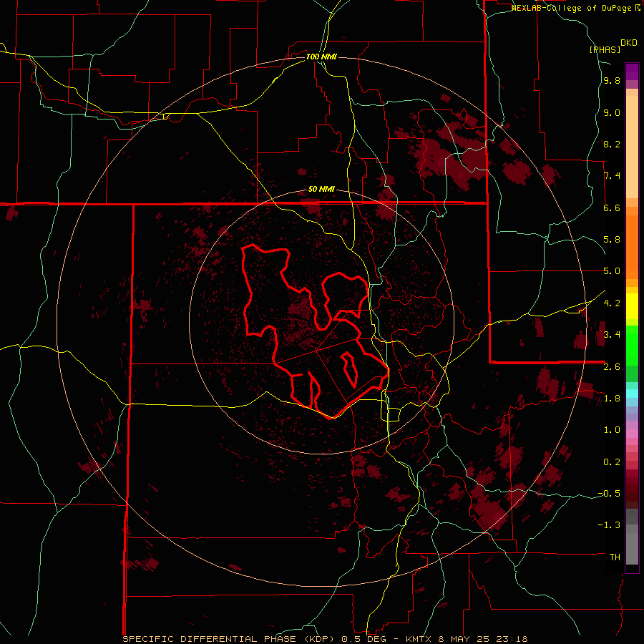The image size is (644, 644).
Task: Click the 1.0 scale value
Action: tap(612, 429)
